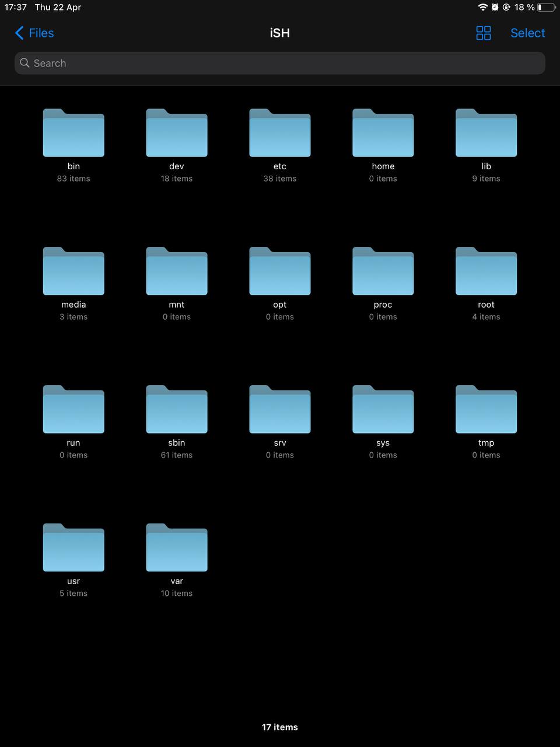Screen dimensions: 560x747
Task: Open the lib folder
Action: pyautogui.click(x=486, y=133)
